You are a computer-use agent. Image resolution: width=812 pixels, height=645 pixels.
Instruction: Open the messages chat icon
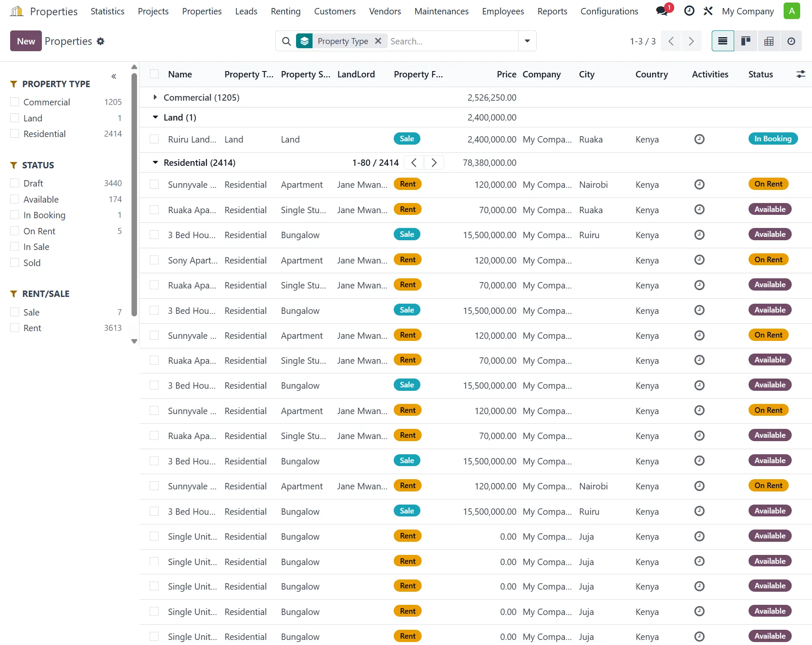tap(662, 11)
